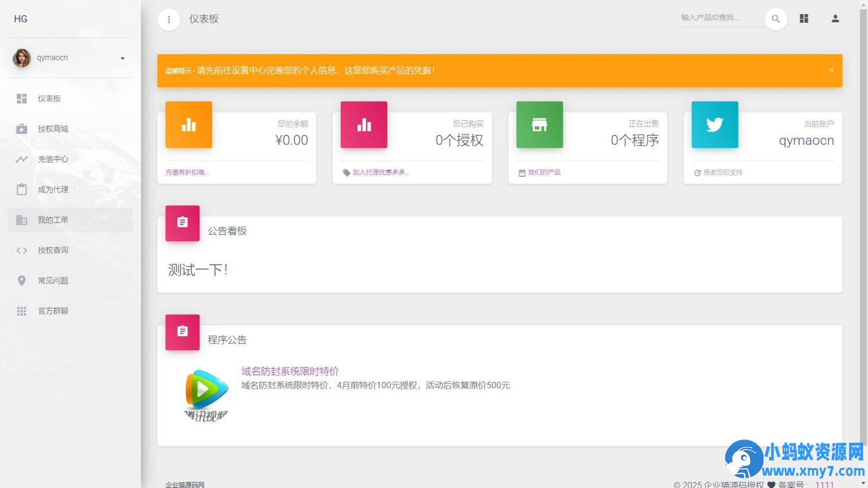Click the 企业猫源码网 footer link
This screenshot has width=868, height=488.
185,485
